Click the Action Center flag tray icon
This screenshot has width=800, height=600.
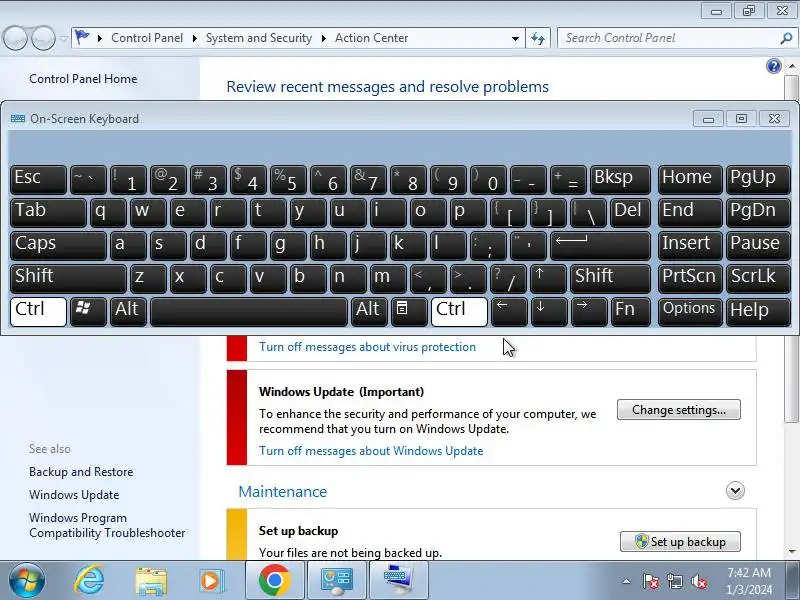click(651, 581)
